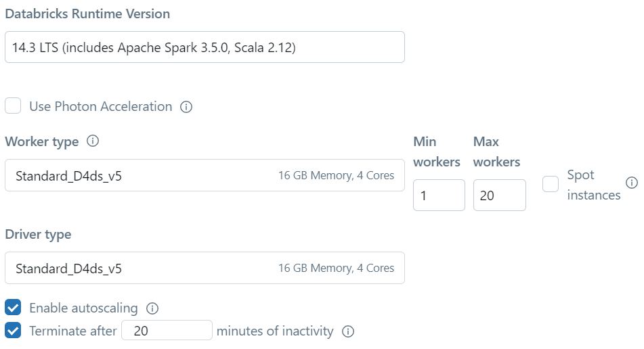Disable the Terminate after checkbox
This screenshot has height=349, width=644.
[13, 331]
